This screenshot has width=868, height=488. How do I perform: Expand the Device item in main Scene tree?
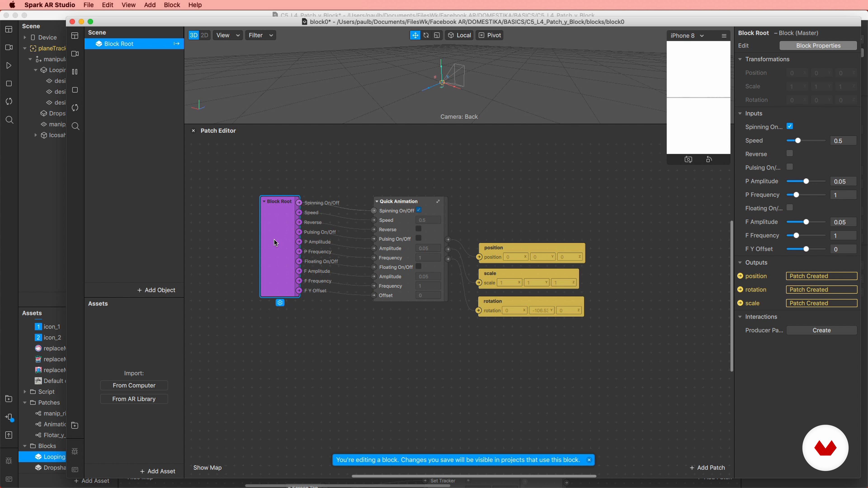click(25, 37)
